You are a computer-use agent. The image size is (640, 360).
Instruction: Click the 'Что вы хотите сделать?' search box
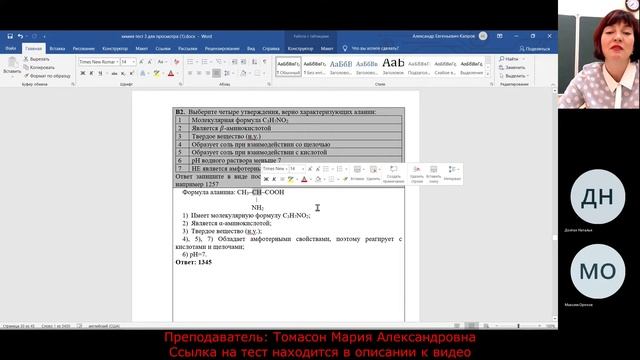tap(371, 49)
